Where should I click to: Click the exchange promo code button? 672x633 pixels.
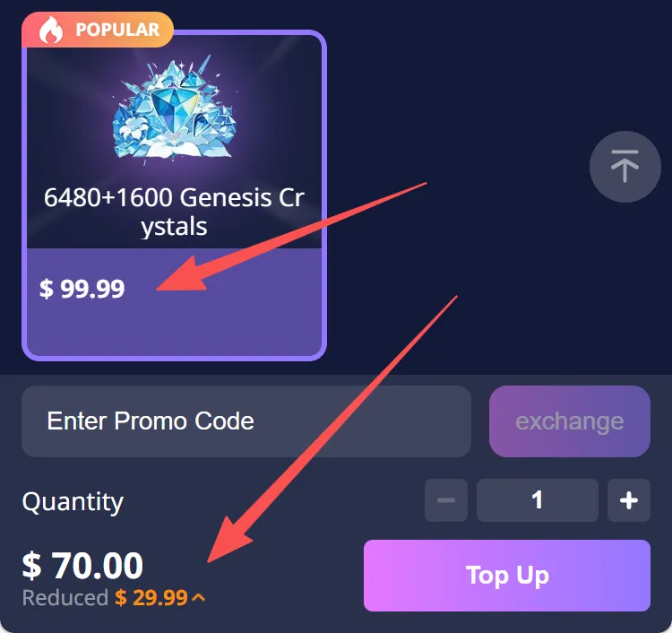tap(570, 421)
